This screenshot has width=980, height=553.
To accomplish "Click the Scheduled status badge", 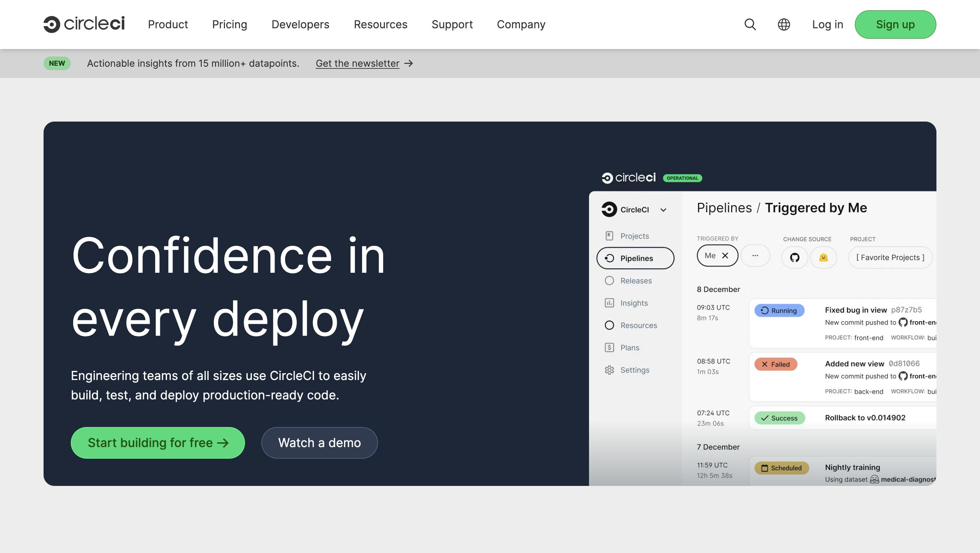I will tap(781, 468).
